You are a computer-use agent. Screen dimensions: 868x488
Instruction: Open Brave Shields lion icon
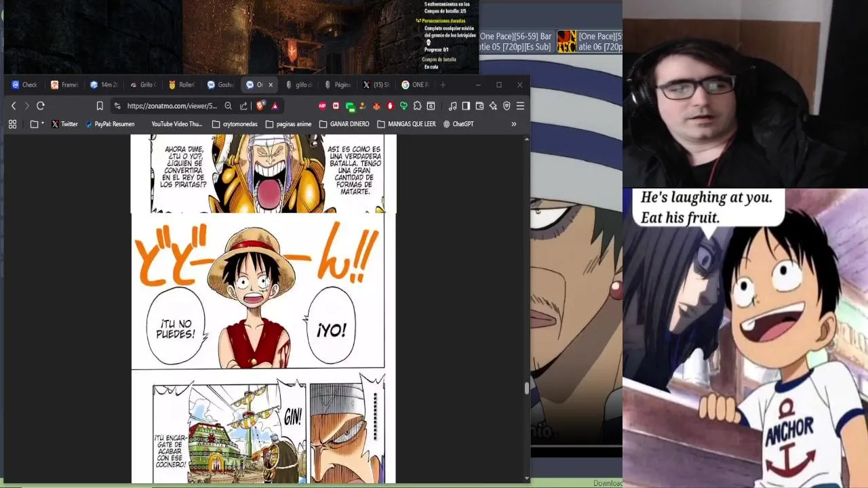(260, 106)
